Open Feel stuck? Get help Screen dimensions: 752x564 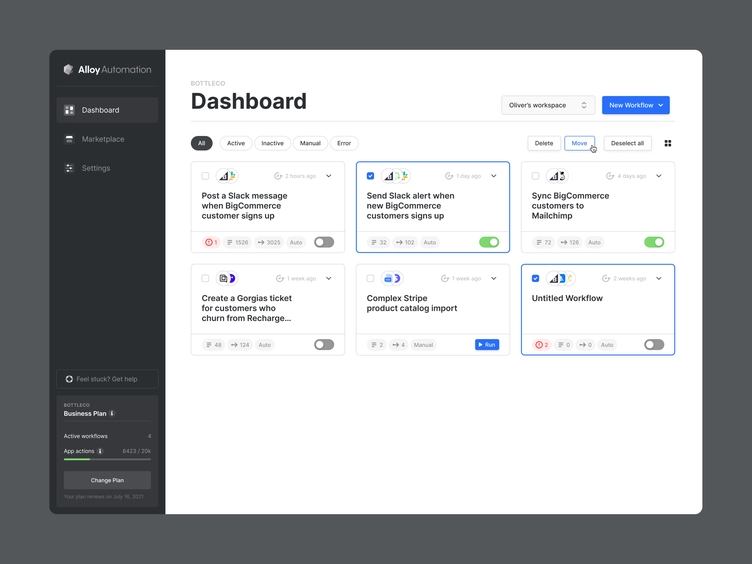click(107, 379)
